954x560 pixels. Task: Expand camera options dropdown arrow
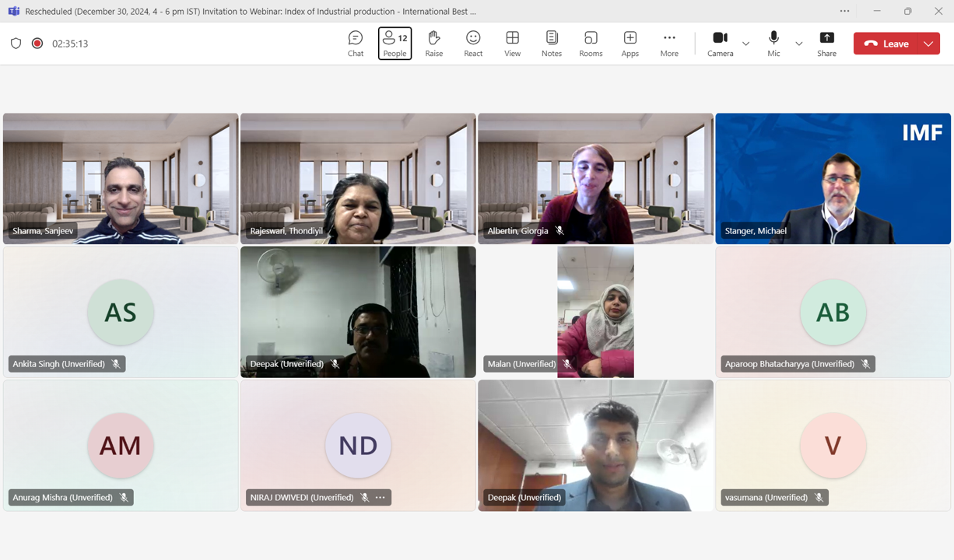[x=745, y=44]
